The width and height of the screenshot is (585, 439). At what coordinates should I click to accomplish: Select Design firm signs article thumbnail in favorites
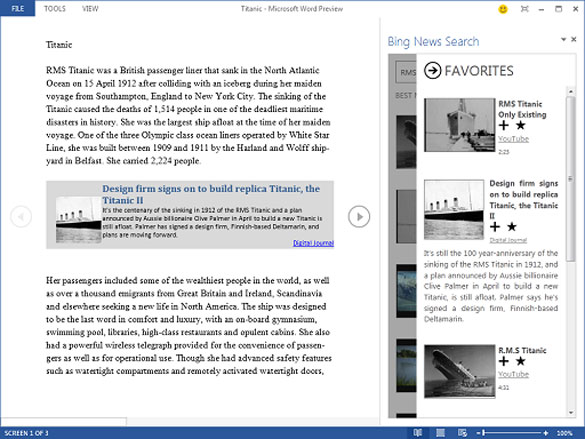tap(454, 210)
